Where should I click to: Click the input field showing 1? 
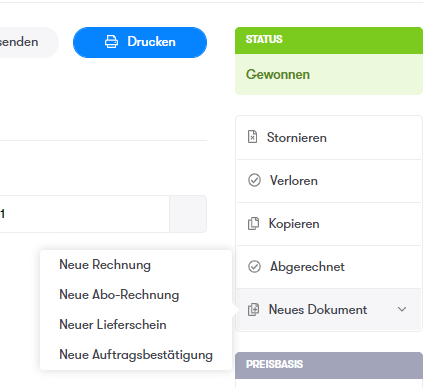pyautogui.click(x=84, y=214)
